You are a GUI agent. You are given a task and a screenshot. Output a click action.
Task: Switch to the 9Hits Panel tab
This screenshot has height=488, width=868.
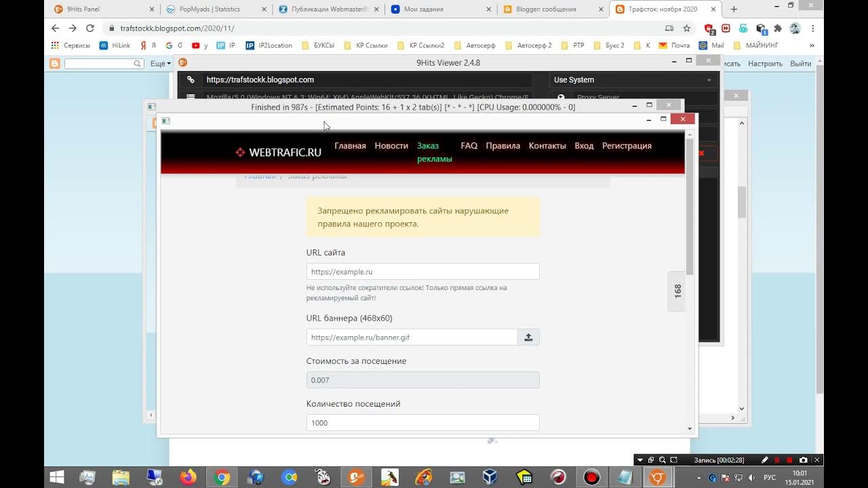click(x=103, y=9)
